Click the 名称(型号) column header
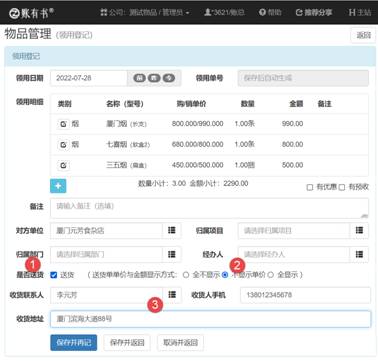This screenshot has height=361, width=378. 125,104
